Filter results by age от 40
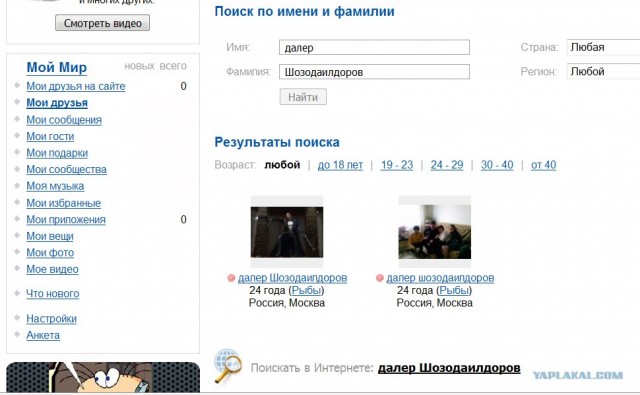The width and height of the screenshot is (640, 395). (543, 165)
